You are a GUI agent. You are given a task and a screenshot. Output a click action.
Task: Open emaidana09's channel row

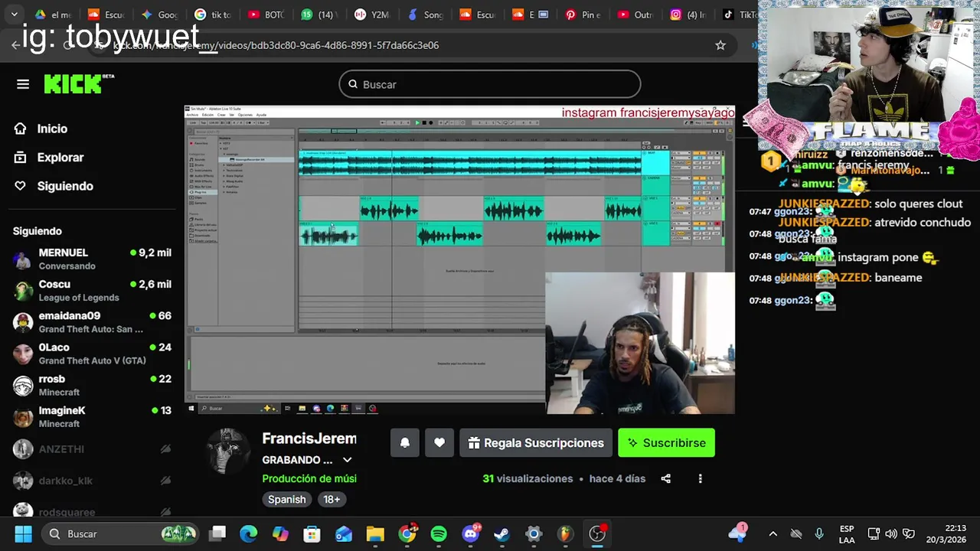pyautogui.click(x=92, y=321)
